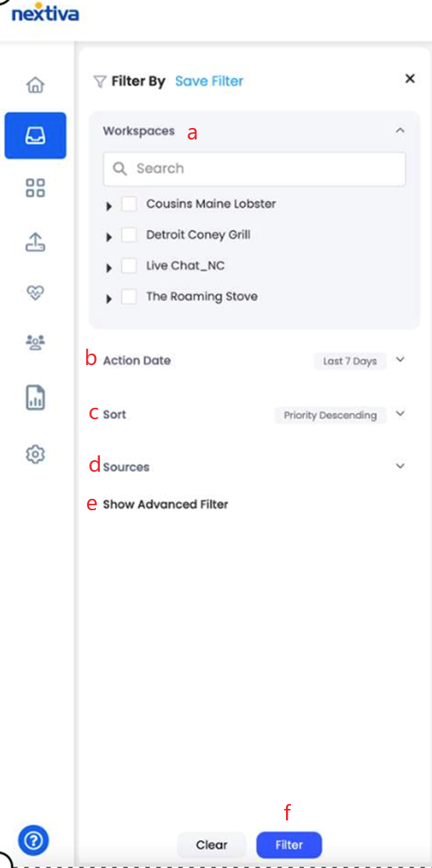Select the Inbox tray icon
Image resolution: width=432 pixels, height=868 pixels.
coord(35,135)
